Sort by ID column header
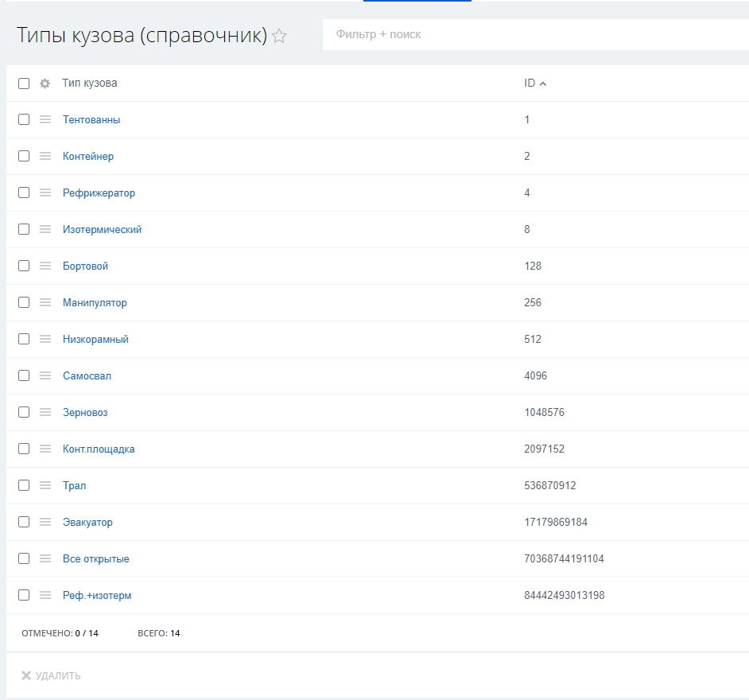This screenshot has width=749, height=700. tap(530, 84)
